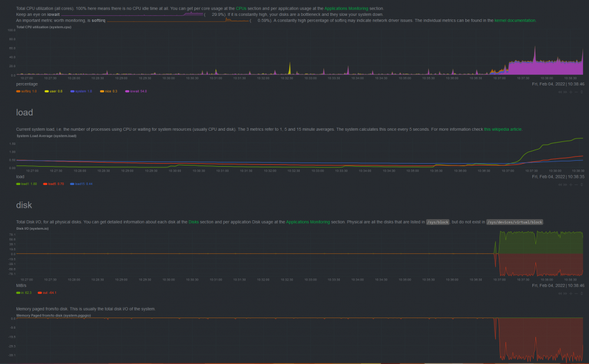The image size is (589, 364).
Task: Toggle load5 dimension in load legend
Action: click(54, 184)
